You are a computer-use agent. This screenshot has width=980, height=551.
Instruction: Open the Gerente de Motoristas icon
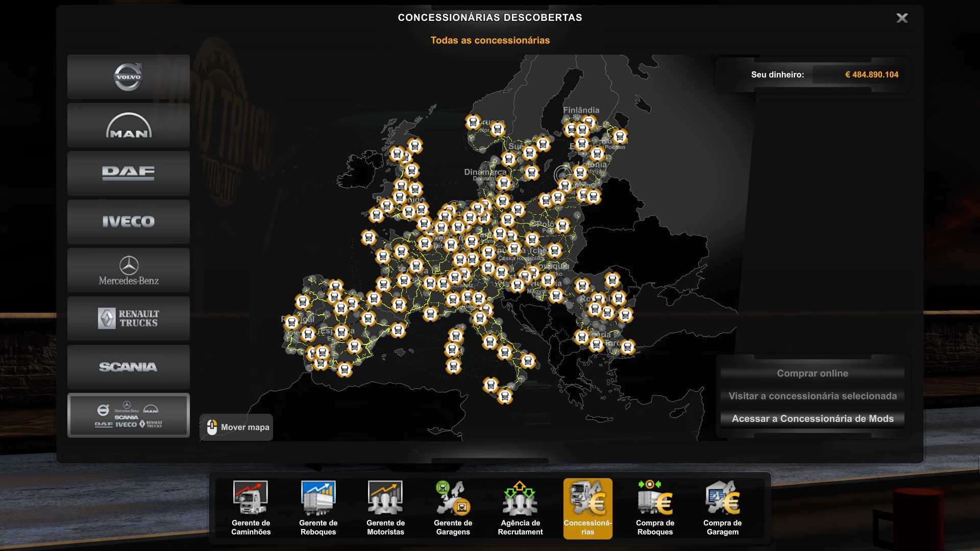pyautogui.click(x=385, y=508)
